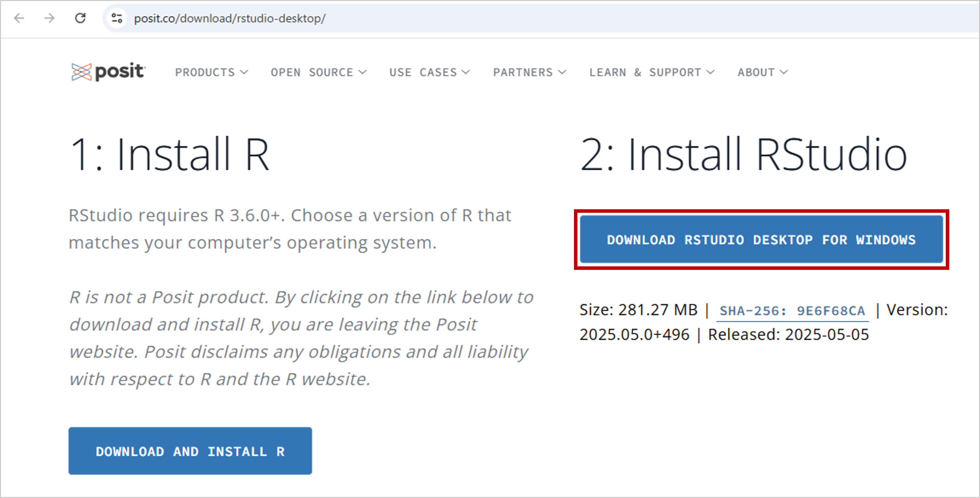980x498 pixels.
Task: Open site information icon in address bar
Action: point(116,18)
